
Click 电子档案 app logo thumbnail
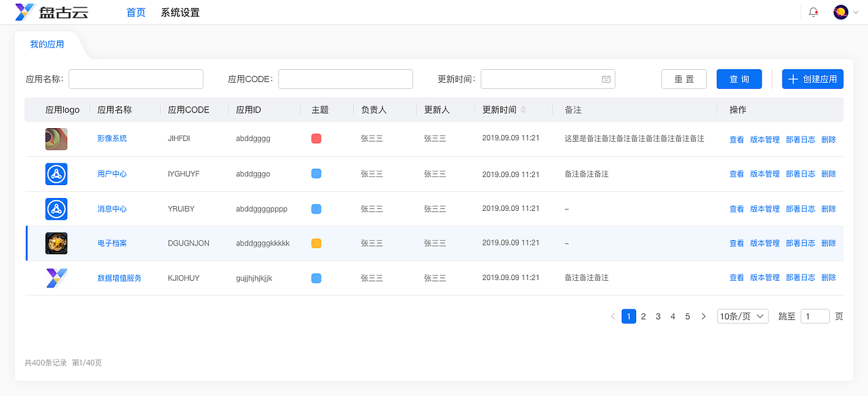(x=56, y=243)
